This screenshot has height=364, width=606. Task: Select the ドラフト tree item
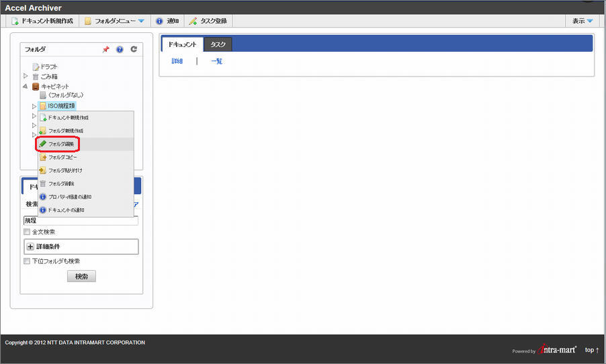pos(45,66)
